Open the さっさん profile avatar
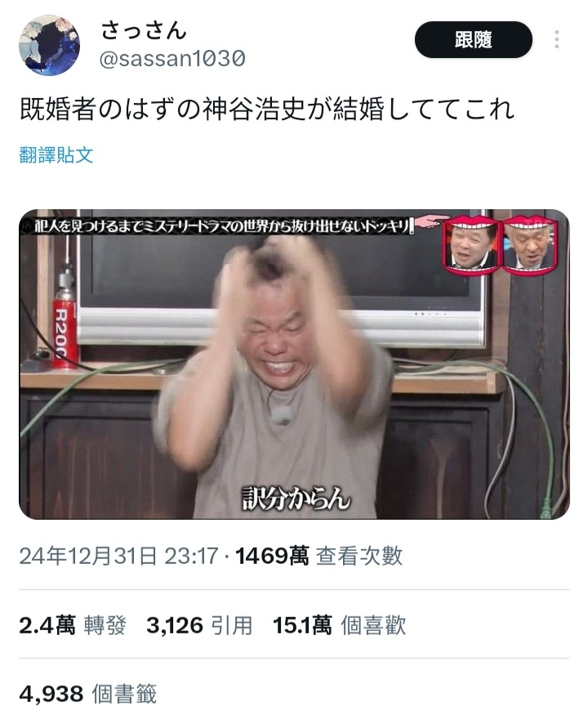588x720 pixels. 49,45
